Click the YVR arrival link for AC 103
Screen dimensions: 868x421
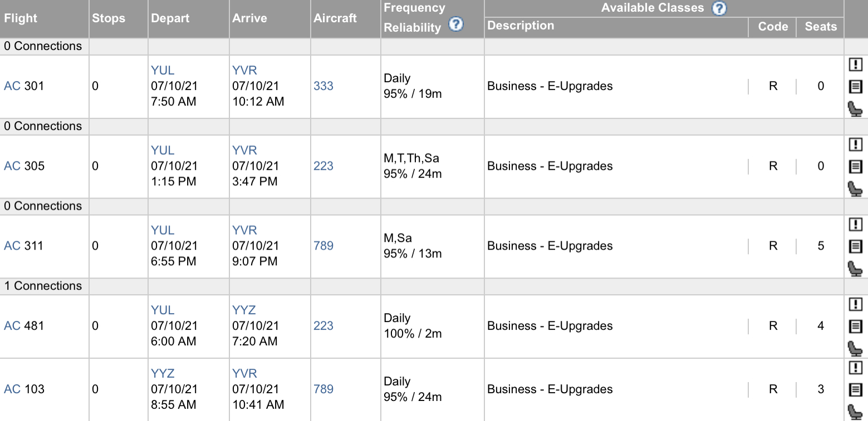(x=244, y=374)
